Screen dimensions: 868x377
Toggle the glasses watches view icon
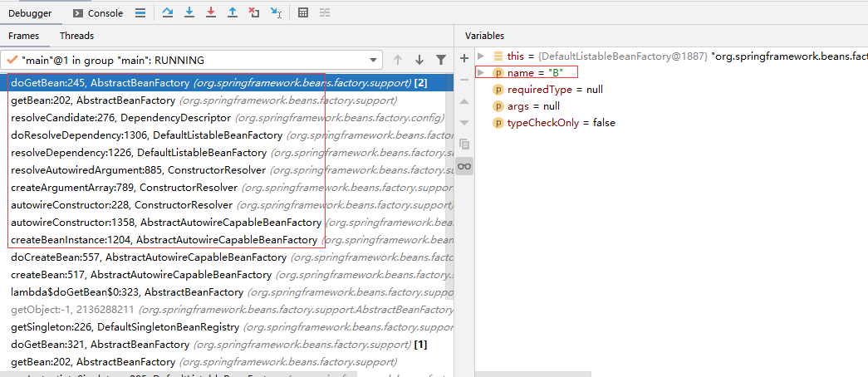[464, 166]
